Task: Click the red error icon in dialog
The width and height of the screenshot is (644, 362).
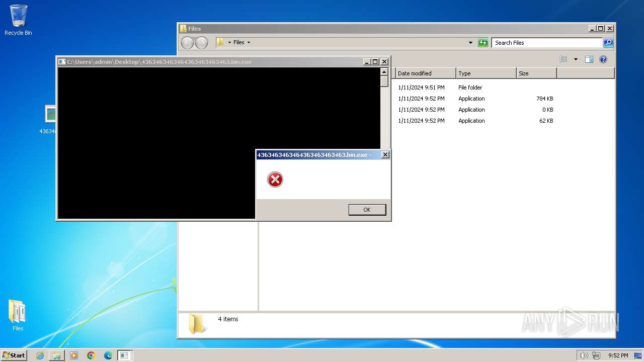Action: click(275, 179)
